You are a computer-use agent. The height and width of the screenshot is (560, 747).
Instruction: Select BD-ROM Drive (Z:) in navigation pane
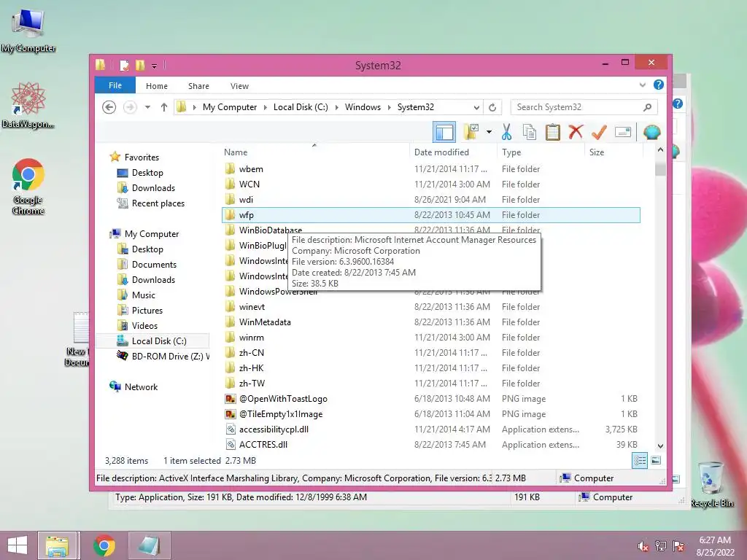[x=163, y=356]
